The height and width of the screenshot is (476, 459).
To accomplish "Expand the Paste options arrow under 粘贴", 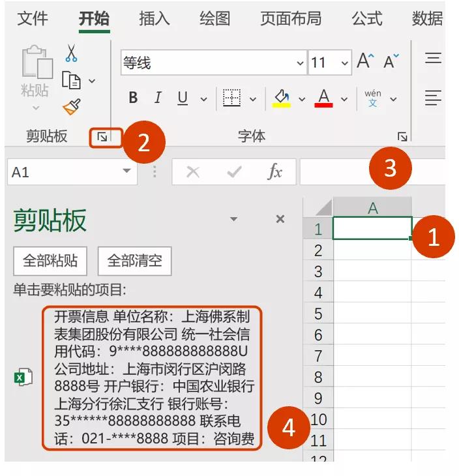I will coord(36,108).
